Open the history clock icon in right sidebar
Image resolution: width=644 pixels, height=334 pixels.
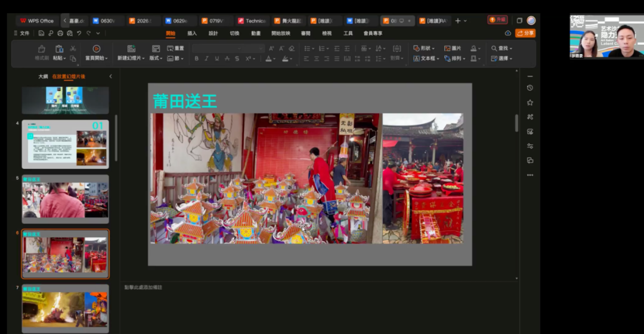tap(530, 88)
